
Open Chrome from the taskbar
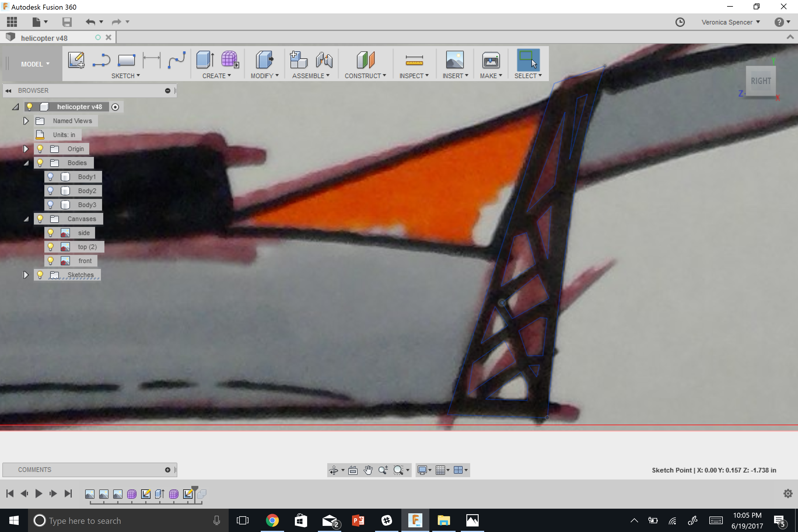click(x=272, y=520)
